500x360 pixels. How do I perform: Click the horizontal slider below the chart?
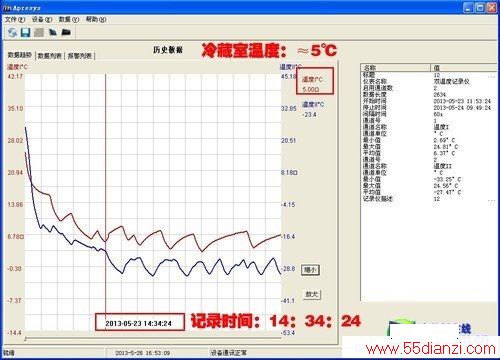point(153,339)
